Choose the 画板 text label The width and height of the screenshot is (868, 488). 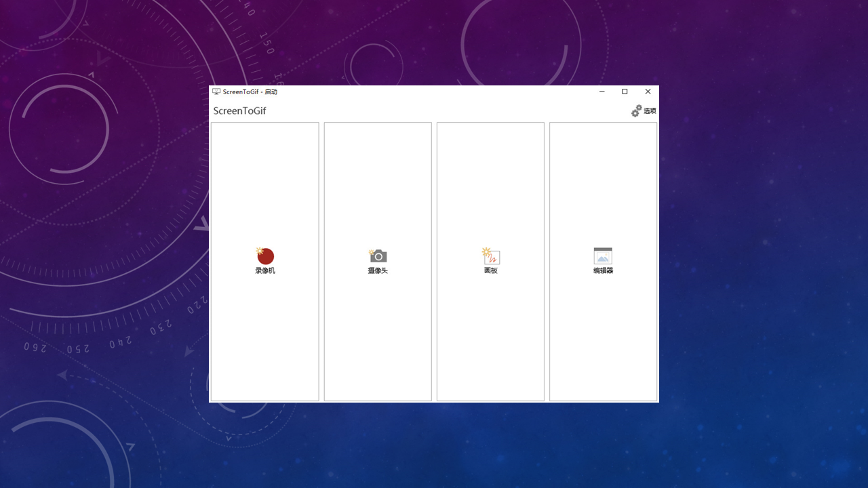[x=490, y=270]
